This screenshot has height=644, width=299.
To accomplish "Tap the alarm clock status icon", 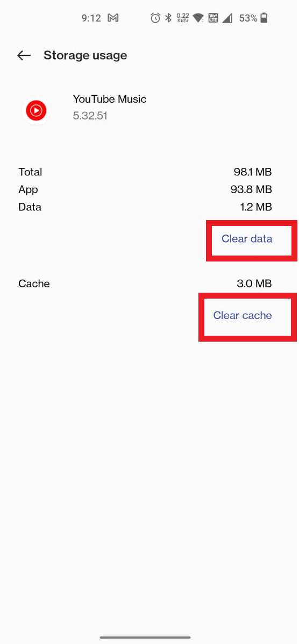I will tap(155, 18).
